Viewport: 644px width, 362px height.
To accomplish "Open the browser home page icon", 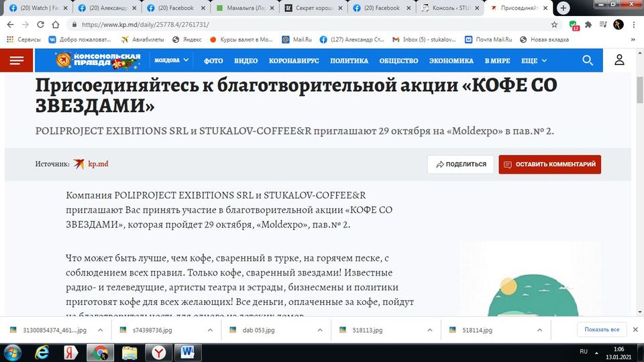I will (56, 25).
